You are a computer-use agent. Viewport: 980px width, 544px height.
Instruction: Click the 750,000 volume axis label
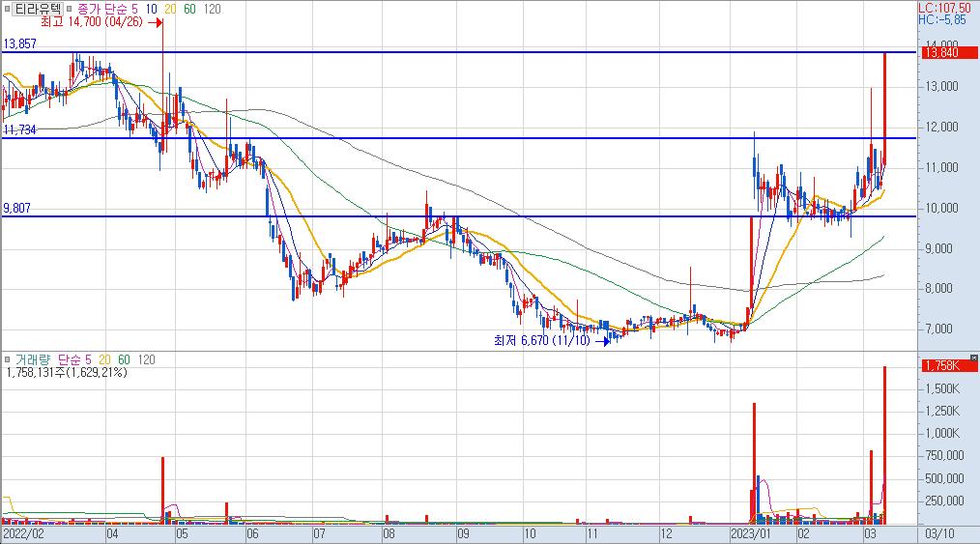coord(945,455)
